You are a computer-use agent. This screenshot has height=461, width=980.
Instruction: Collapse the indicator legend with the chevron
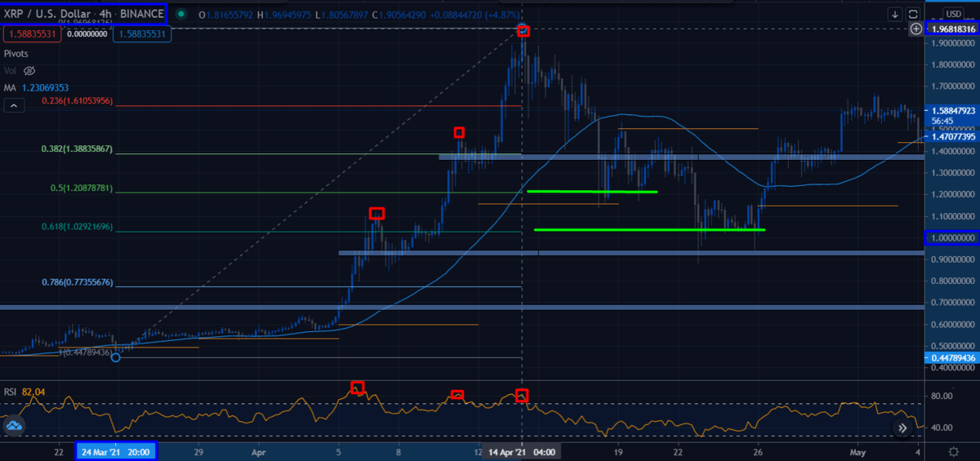coord(13,105)
